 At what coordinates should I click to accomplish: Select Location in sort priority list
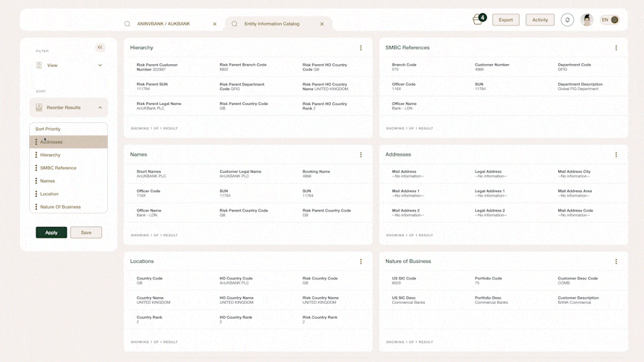click(x=69, y=194)
